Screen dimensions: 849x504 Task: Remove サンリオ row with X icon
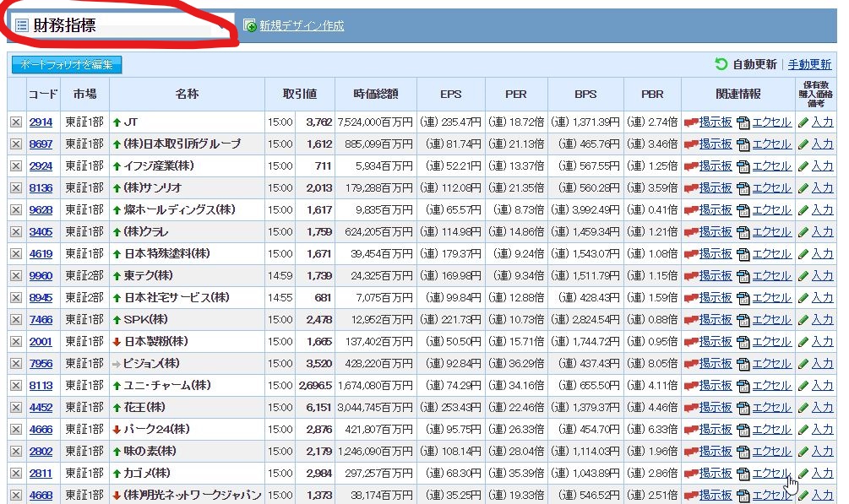pyautogui.click(x=16, y=188)
